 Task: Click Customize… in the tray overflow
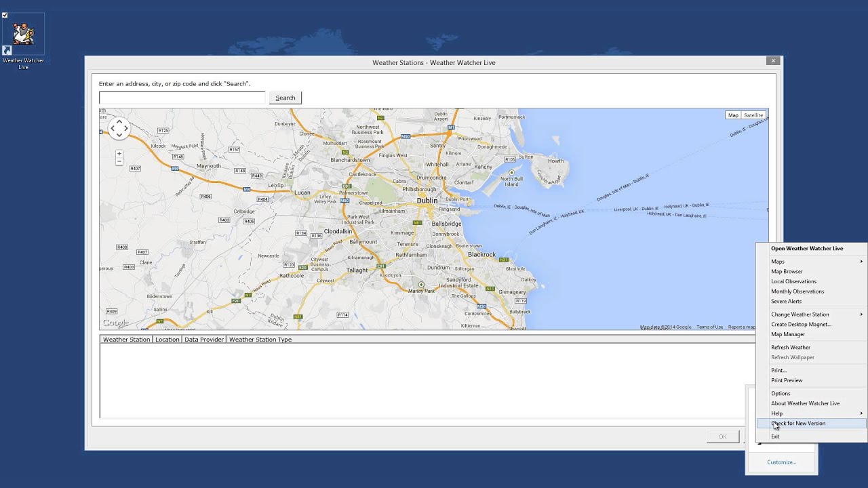point(782,462)
